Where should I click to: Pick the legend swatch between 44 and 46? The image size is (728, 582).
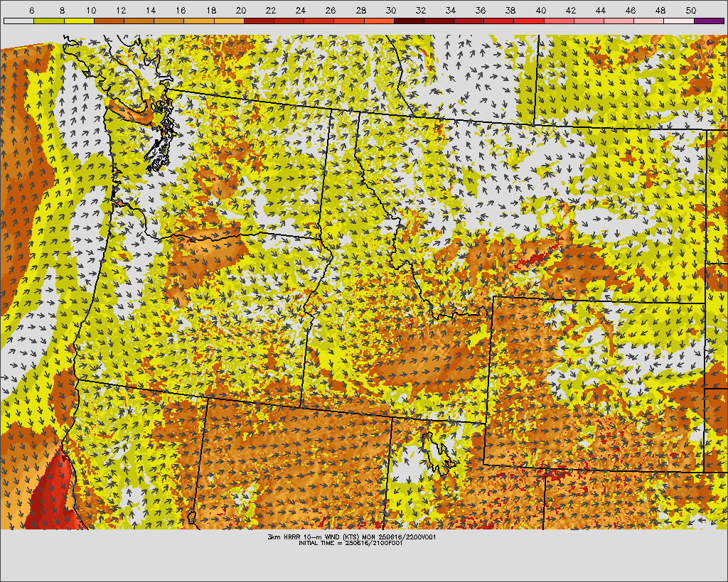(x=619, y=21)
